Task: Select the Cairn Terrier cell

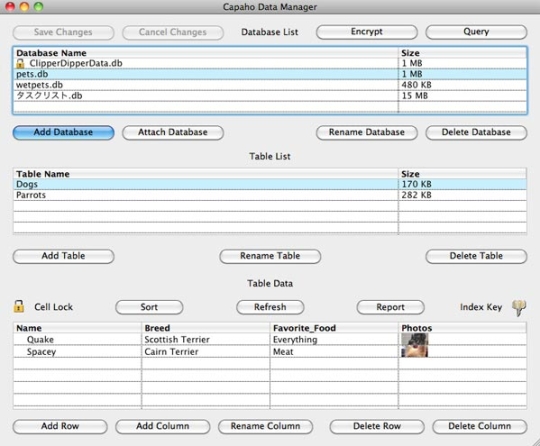Action: tap(206, 352)
